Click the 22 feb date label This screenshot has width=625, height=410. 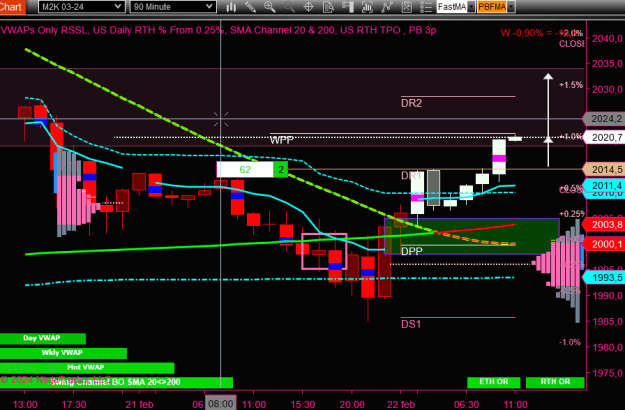401,404
